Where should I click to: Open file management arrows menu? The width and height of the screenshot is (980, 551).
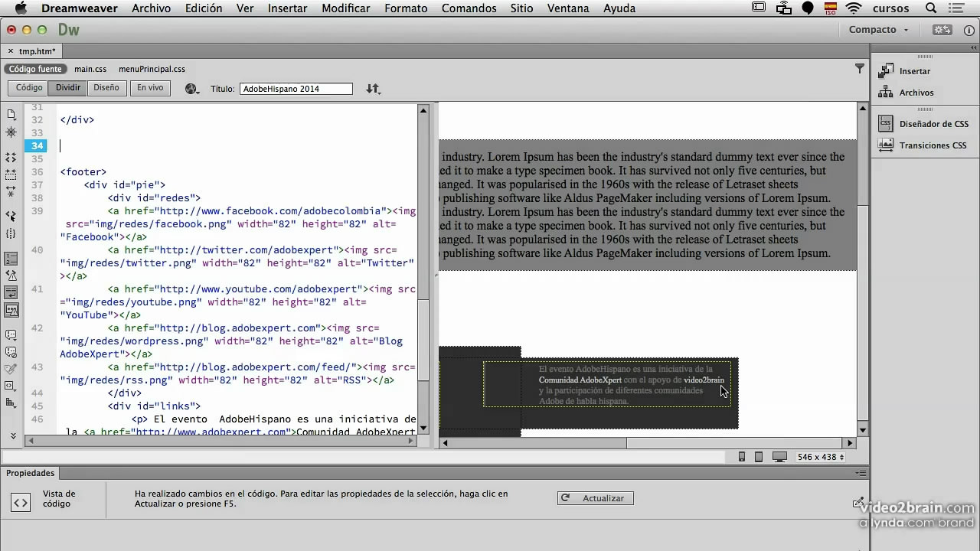pyautogui.click(x=373, y=89)
